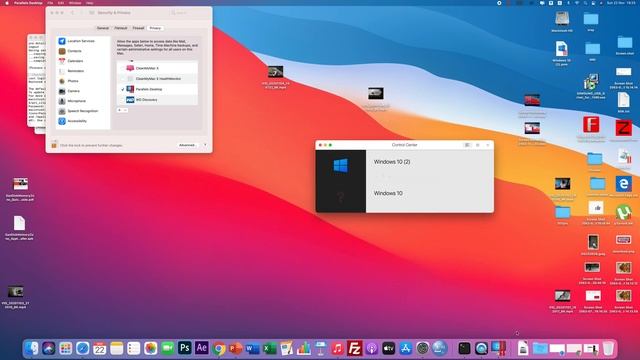The height and width of the screenshot is (360, 640).
Task: Click the Advanced button
Action: pos(187,145)
